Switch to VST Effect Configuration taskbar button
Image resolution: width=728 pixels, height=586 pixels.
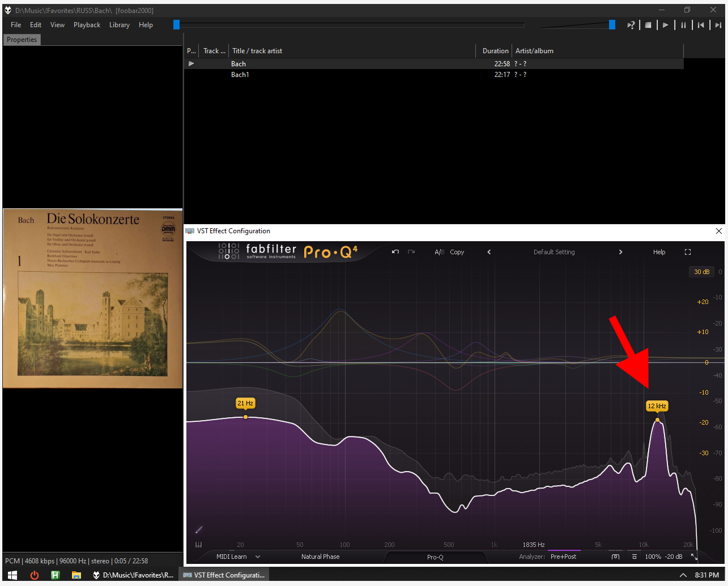(x=224, y=575)
